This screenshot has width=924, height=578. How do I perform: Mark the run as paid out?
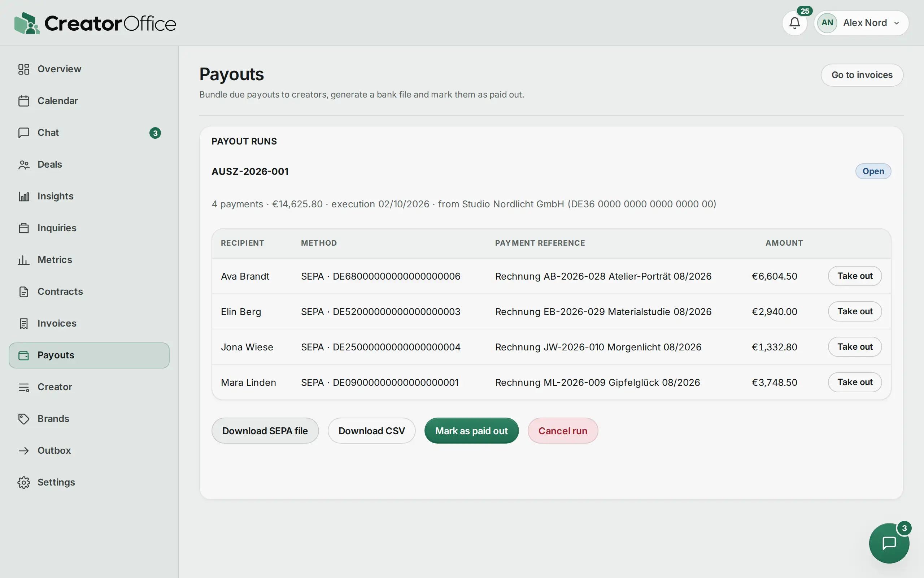pos(471,431)
